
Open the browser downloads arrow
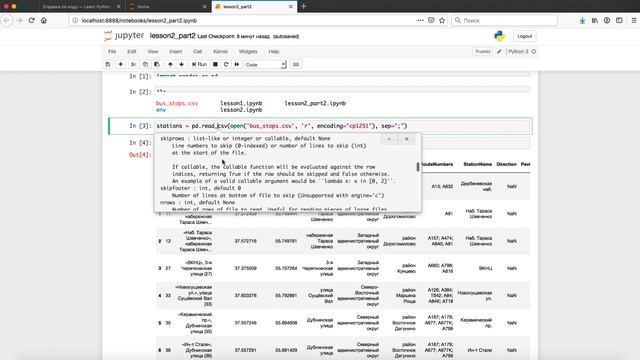click(x=582, y=20)
